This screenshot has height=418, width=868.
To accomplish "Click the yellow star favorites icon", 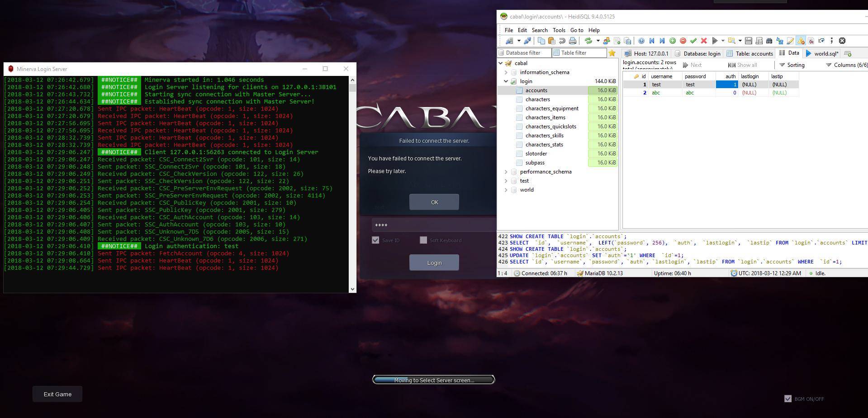I will click(612, 53).
